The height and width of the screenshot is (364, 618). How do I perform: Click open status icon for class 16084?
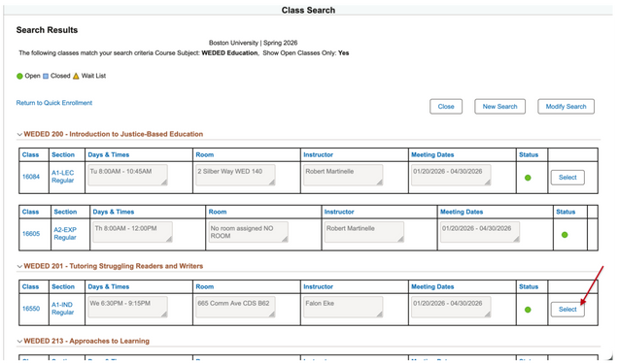(x=528, y=178)
